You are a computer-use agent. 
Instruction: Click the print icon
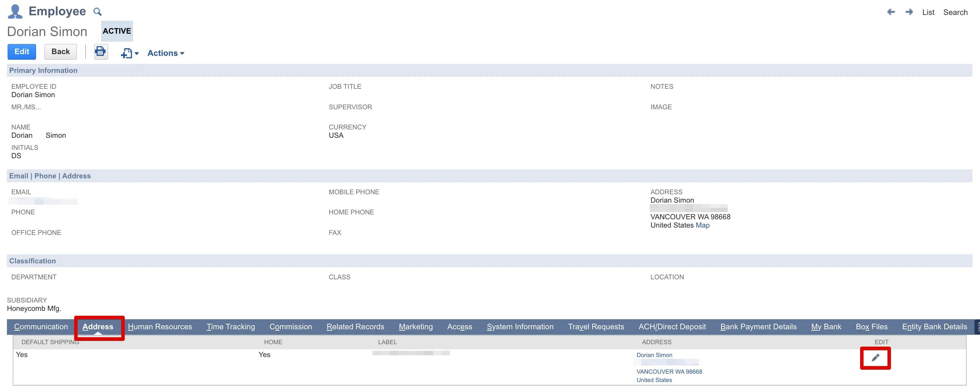coord(100,52)
